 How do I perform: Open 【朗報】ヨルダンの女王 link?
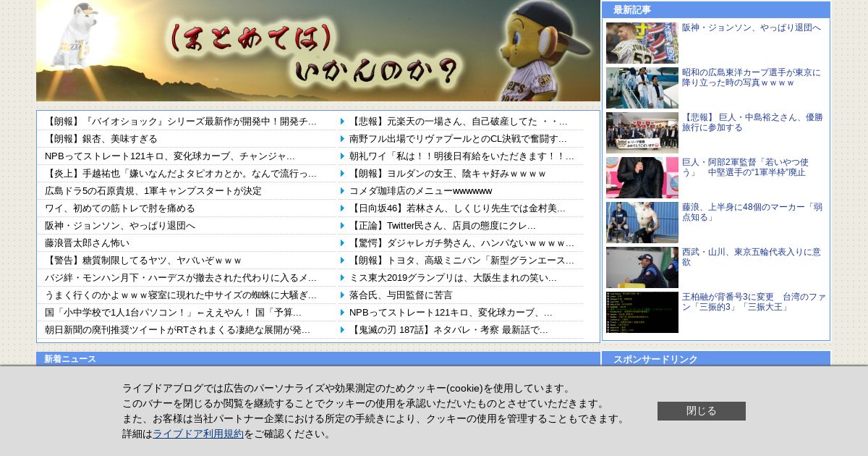point(448,173)
